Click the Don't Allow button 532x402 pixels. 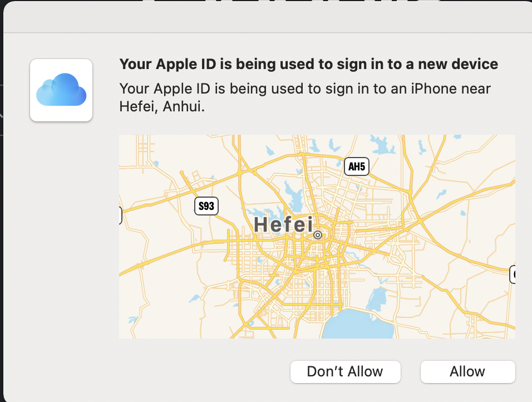click(x=346, y=372)
